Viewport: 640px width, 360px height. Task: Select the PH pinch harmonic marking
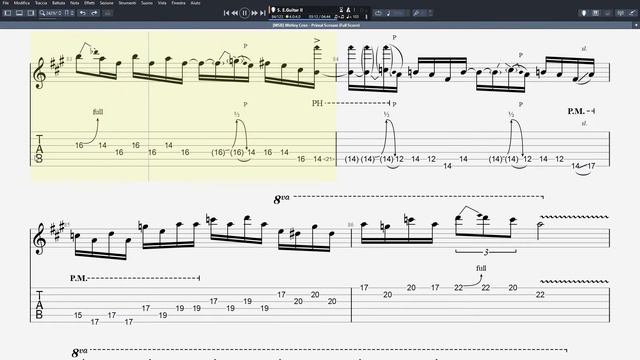pos(317,103)
